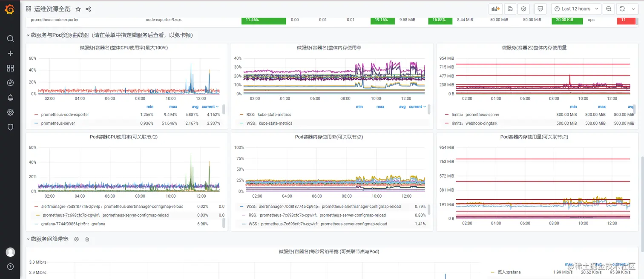The width and height of the screenshot is (644, 279).
Task: Sort CPU legend by avg column
Action: 195,107
